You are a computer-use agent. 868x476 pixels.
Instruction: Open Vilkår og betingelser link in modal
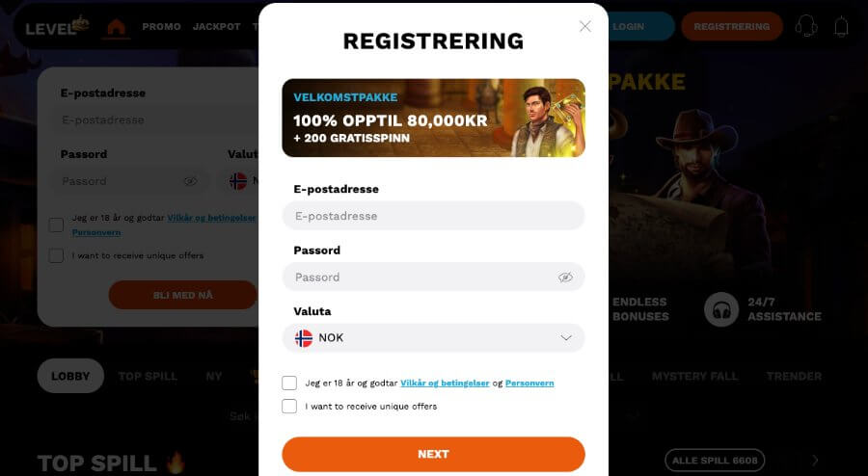(445, 383)
